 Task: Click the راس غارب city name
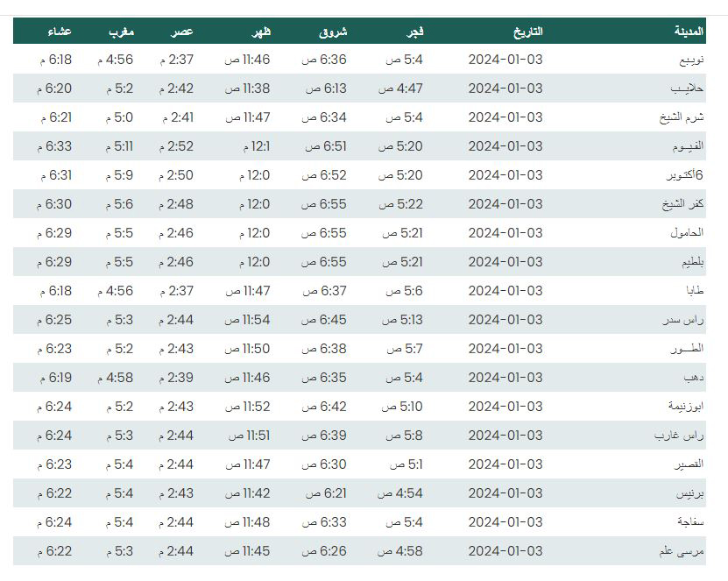(x=679, y=436)
